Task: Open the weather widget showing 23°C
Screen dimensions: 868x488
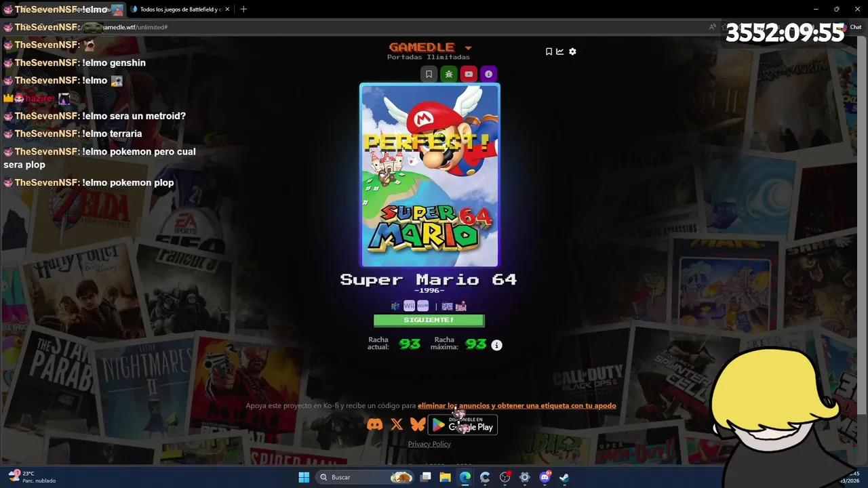Action: (x=32, y=477)
